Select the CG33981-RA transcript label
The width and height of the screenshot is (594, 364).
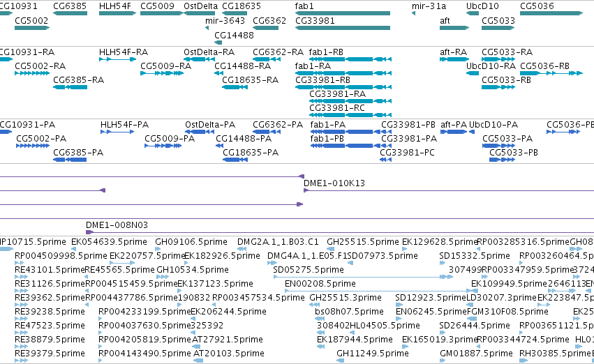point(338,94)
